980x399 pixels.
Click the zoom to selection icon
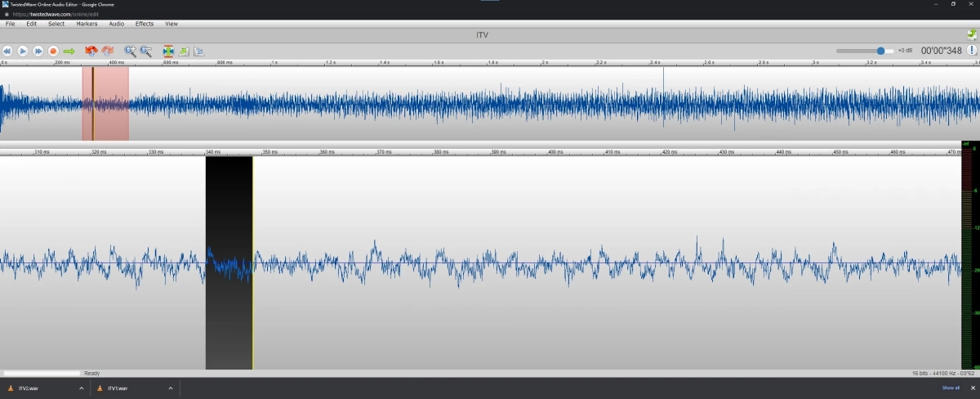click(x=168, y=51)
